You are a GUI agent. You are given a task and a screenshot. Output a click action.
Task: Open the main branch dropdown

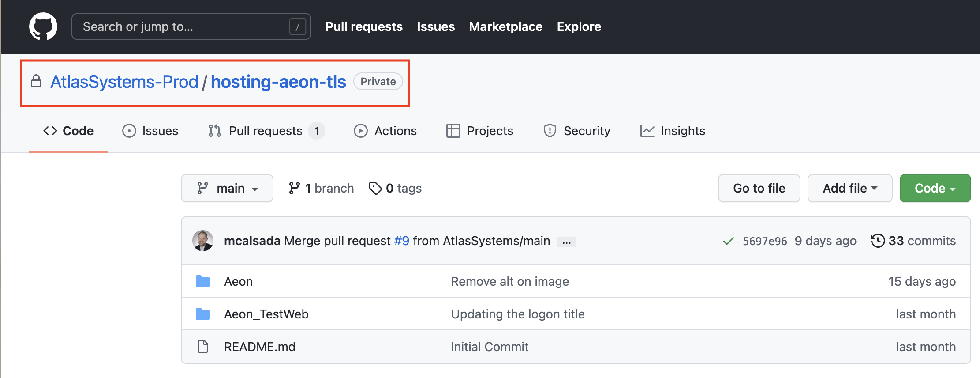pyautogui.click(x=227, y=189)
